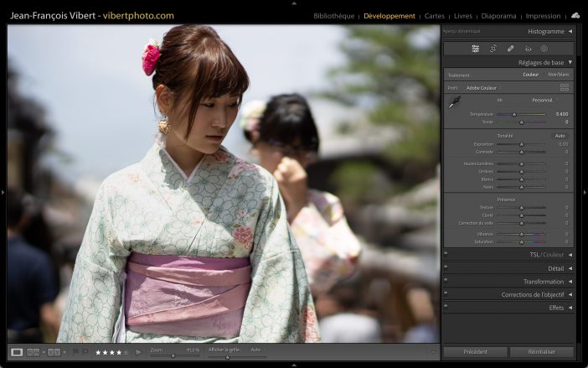The image size is (588, 368).
Task: Open the Masking tool icon
Action: click(x=544, y=49)
